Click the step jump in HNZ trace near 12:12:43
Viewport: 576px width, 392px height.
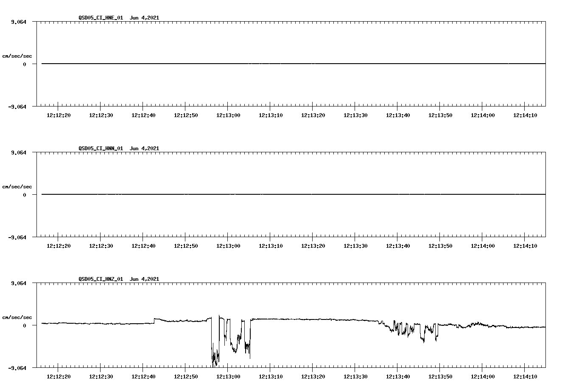(x=154, y=321)
